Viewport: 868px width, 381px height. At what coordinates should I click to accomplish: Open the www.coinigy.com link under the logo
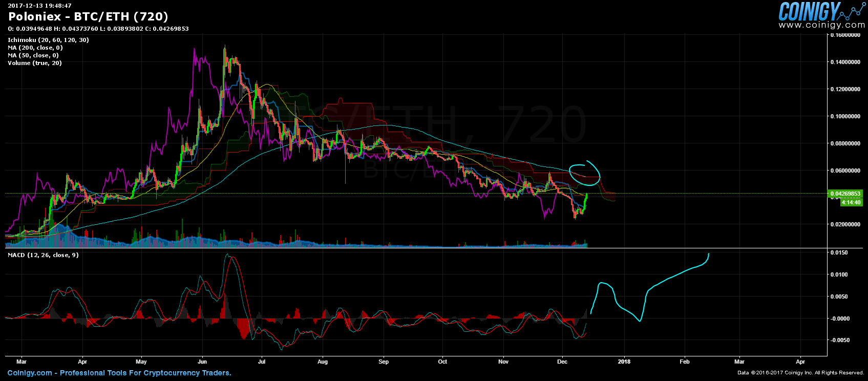(821, 25)
